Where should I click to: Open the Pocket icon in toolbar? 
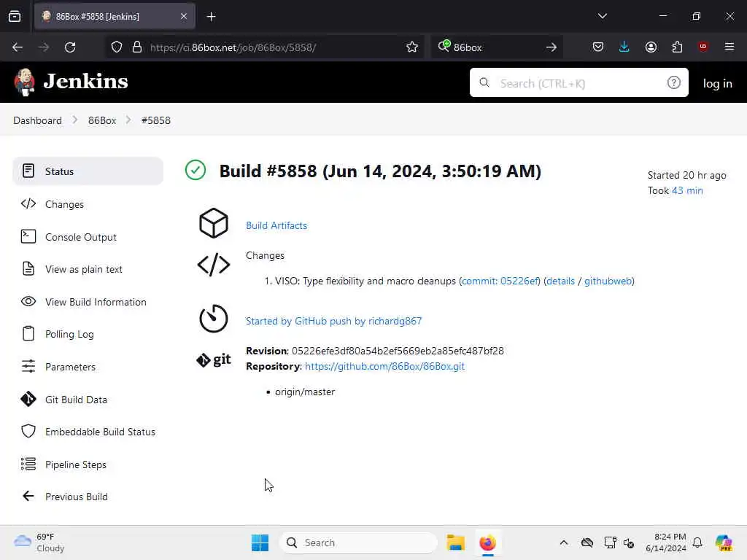598,47
